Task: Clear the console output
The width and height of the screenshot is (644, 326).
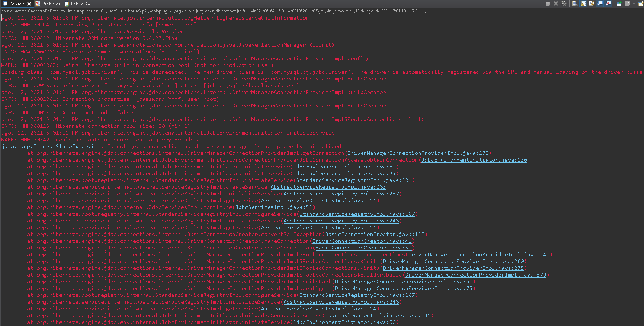Action: (575, 4)
